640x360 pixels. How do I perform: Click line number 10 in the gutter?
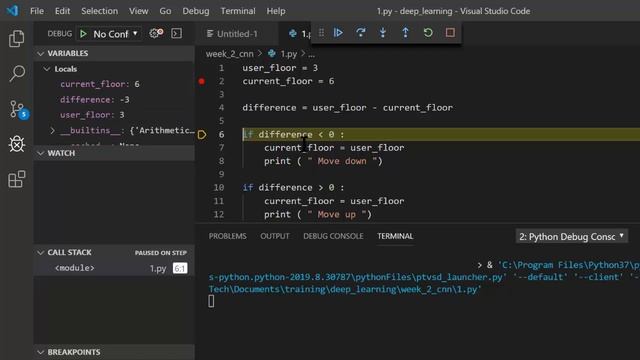coord(218,188)
